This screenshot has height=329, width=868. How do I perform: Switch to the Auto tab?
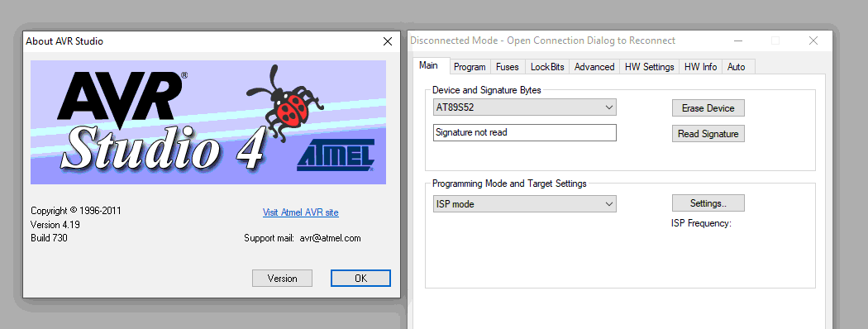pos(736,66)
